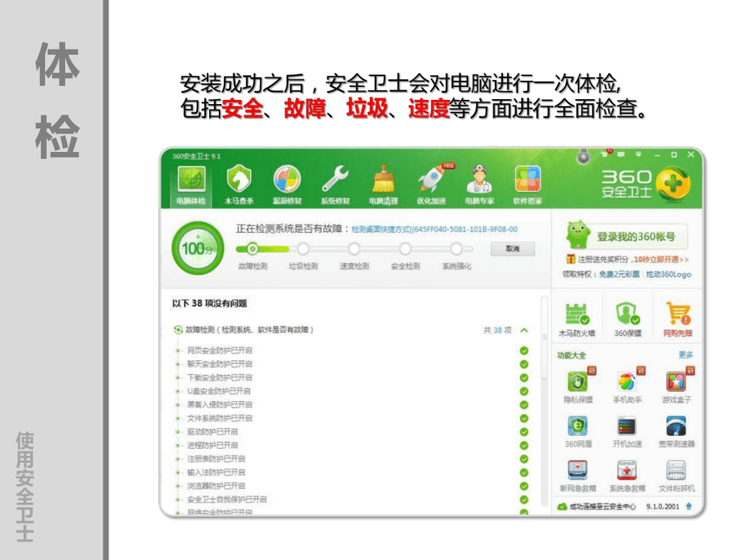Select row 安全卫士自我保护已开启
Image resolution: width=747 pixels, height=560 pixels.
(352, 499)
